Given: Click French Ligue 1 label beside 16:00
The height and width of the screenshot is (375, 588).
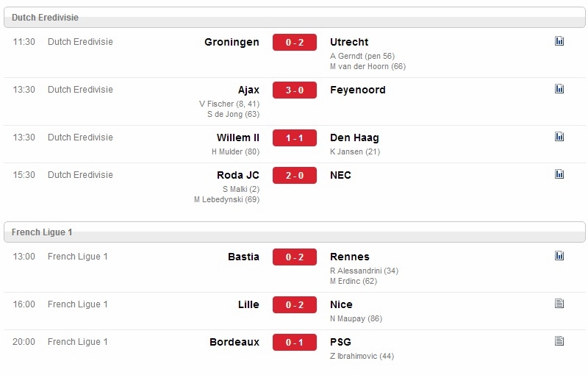Looking at the screenshot, I should [78, 304].
